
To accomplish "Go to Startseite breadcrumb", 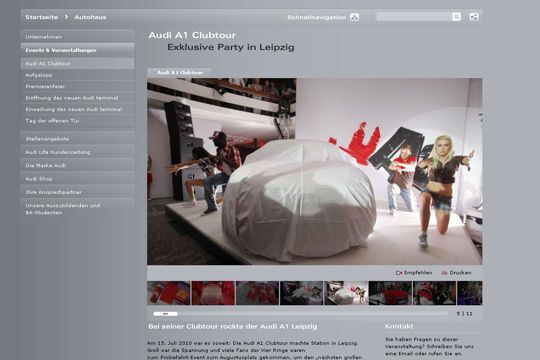I will click(42, 17).
